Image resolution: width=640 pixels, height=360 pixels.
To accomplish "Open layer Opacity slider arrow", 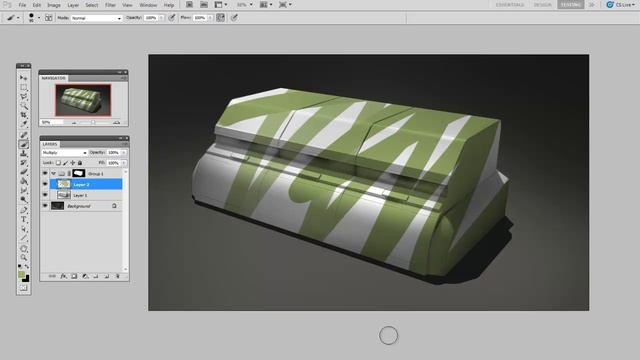I will point(124,153).
